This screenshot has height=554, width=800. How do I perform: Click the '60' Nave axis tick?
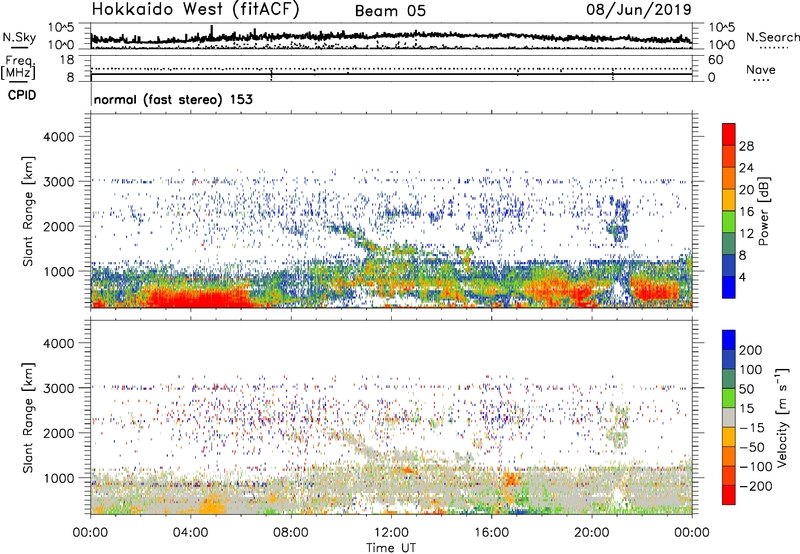tap(715, 60)
